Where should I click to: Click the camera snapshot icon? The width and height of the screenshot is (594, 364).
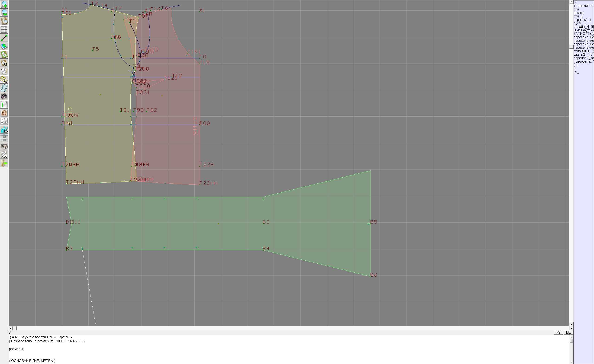[4, 96]
